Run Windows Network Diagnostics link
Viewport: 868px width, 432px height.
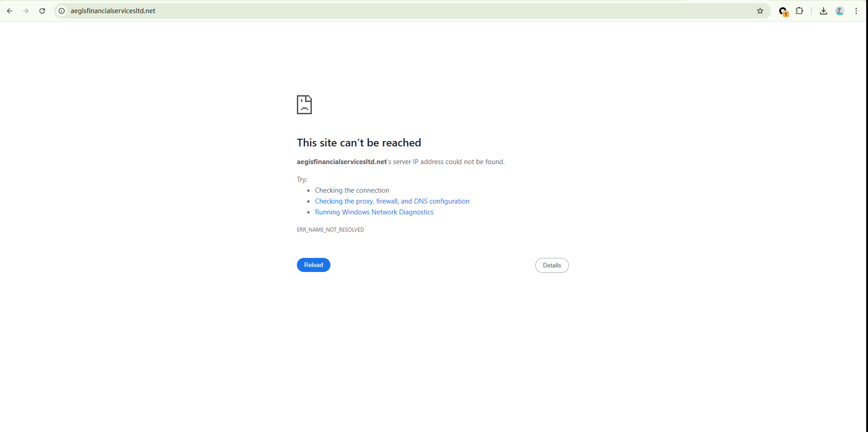374,212
